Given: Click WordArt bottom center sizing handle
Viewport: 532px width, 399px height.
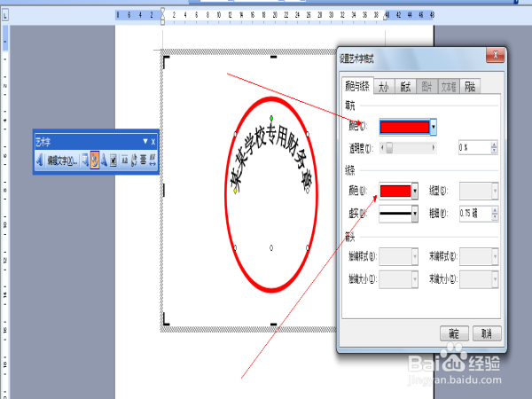Looking at the screenshot, I should click(x=271, y=248).
